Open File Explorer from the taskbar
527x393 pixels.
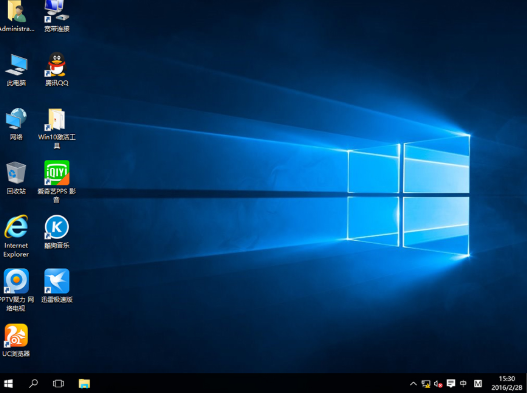[x=84, y=383]
